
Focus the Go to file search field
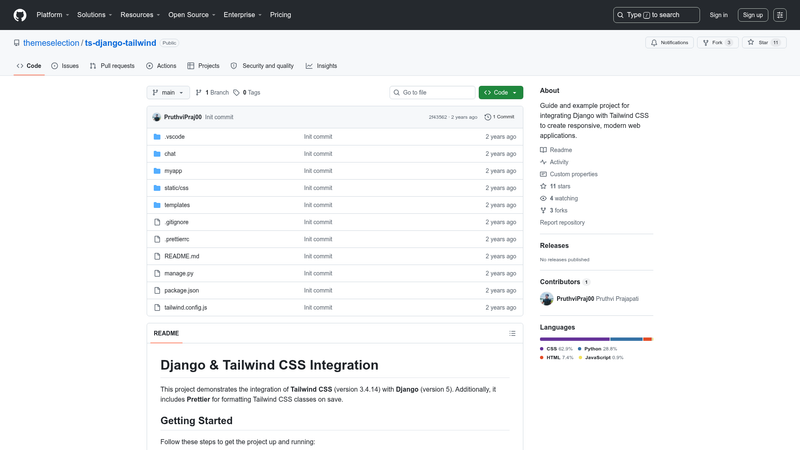pyautogui.click(x=433, y=92)
